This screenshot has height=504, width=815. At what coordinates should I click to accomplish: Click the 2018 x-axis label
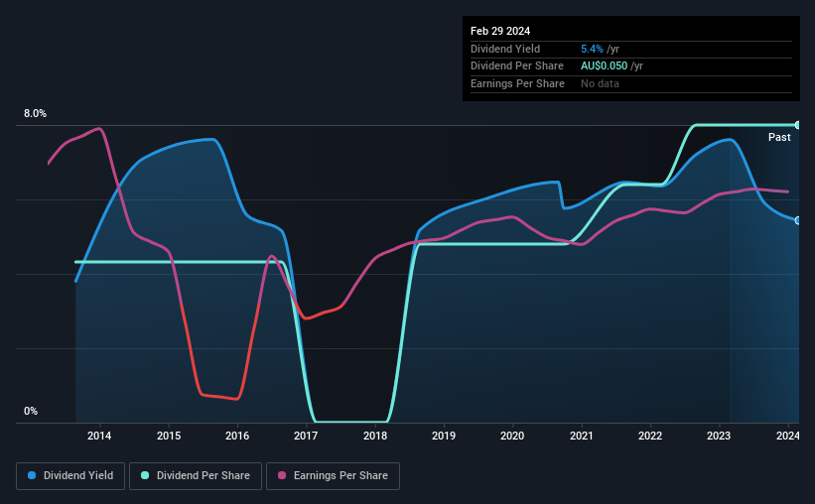375,436
